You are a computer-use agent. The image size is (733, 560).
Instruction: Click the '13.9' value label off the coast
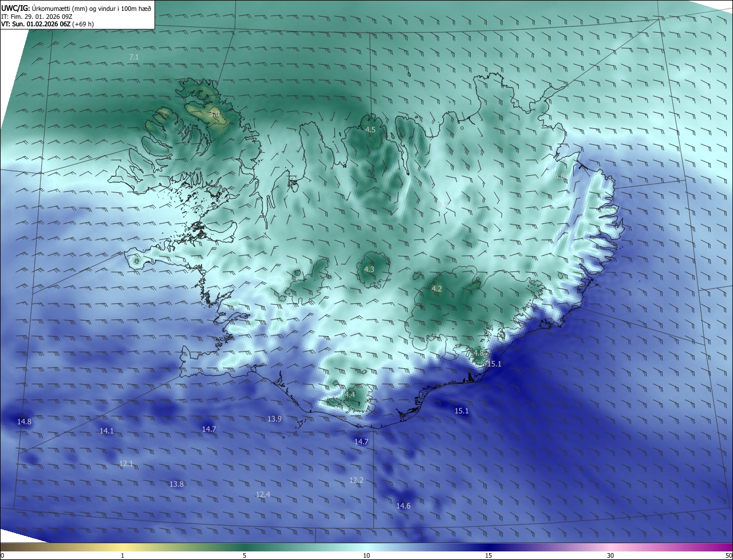coord(274,419)
